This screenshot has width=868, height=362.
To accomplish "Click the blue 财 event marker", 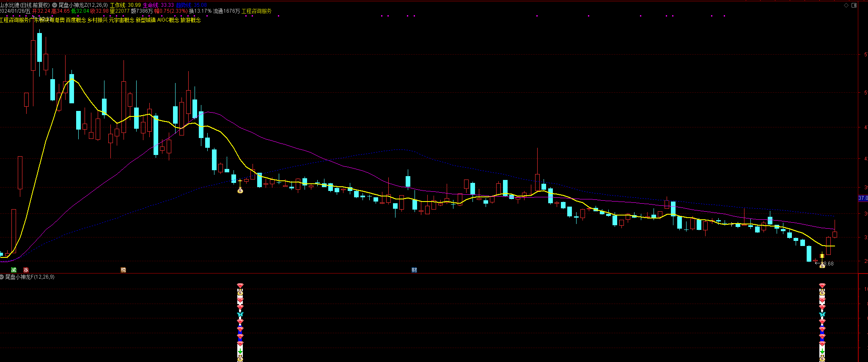I will click(x=414, y=270).
